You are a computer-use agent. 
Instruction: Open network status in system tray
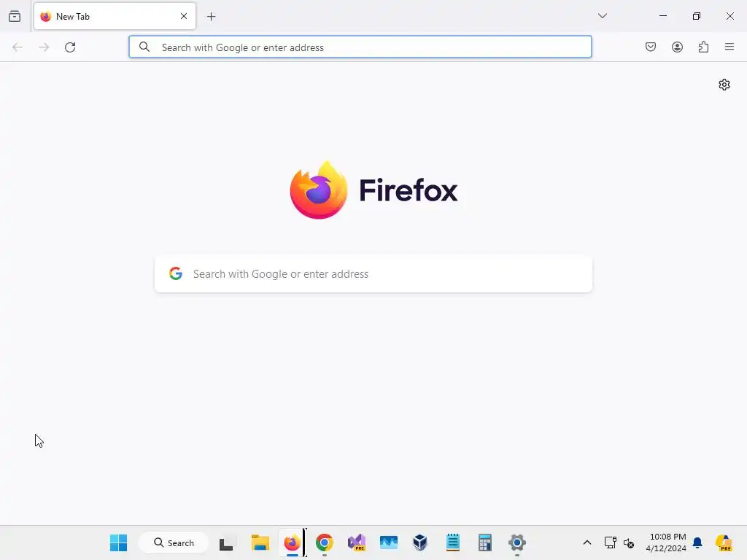[611, 542]
